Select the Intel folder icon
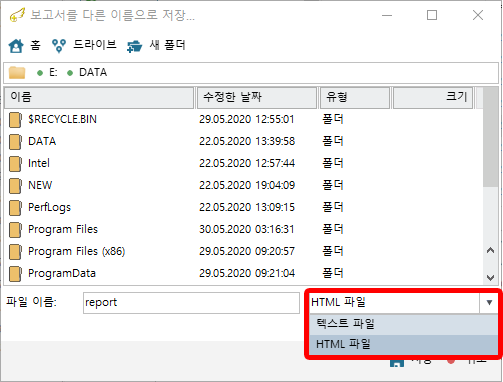Image resolution: width=503 pixels, height=382 pixels. point(15,164)
